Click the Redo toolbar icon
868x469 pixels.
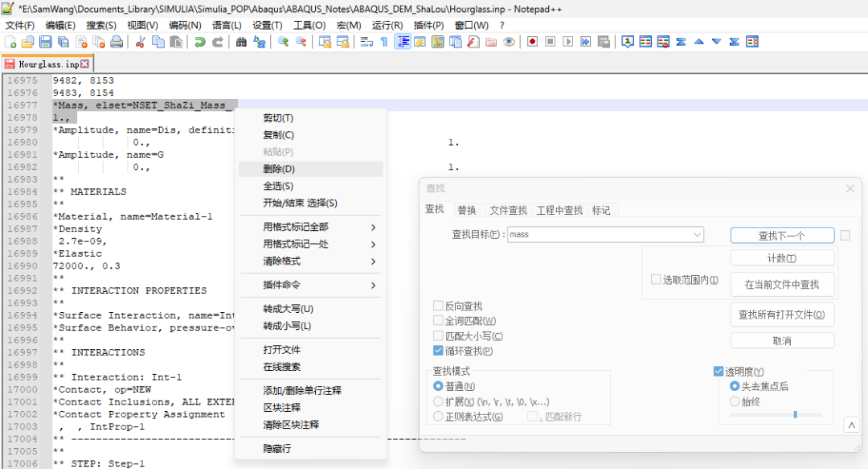click(x=218, y=42)
